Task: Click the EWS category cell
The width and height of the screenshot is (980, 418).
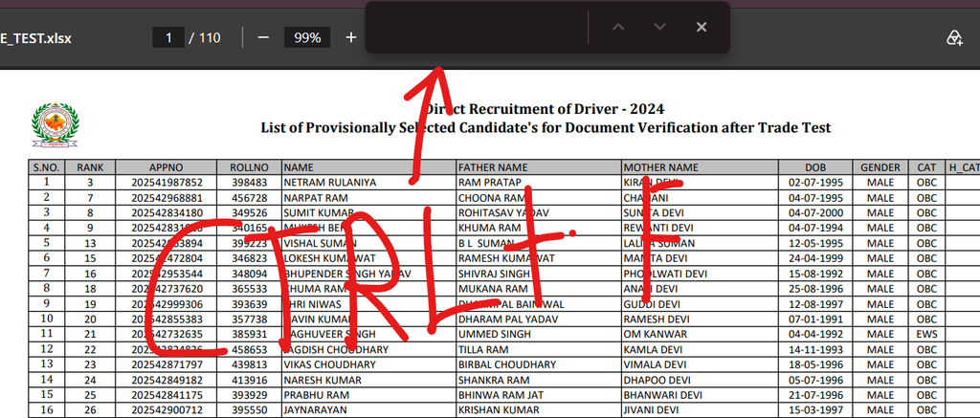Action: click(926, 334)
